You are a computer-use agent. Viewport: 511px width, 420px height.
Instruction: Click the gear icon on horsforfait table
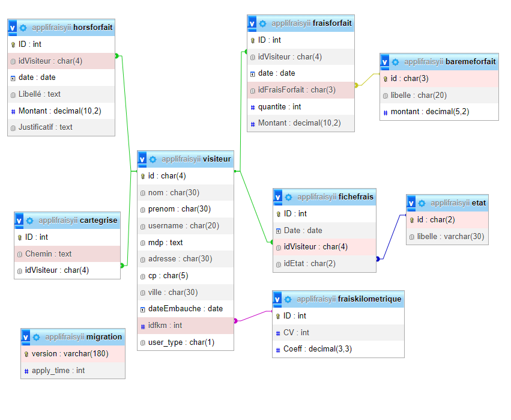23,28
